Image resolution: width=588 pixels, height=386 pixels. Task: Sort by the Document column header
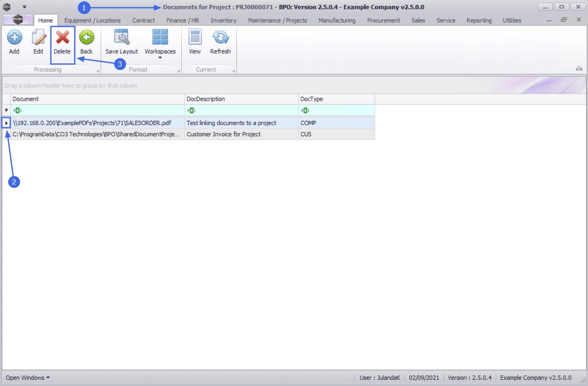(x=97, y=99)
